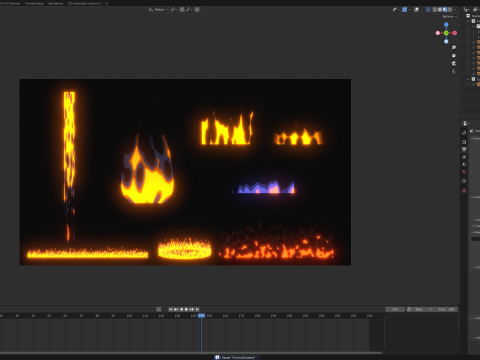Toggle viewport overlays button
The image size is (480, 360).
[417, 10]
